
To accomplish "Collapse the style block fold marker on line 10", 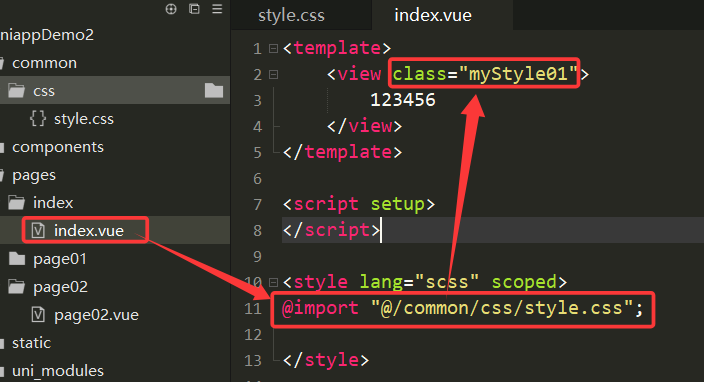I will 273,282.
